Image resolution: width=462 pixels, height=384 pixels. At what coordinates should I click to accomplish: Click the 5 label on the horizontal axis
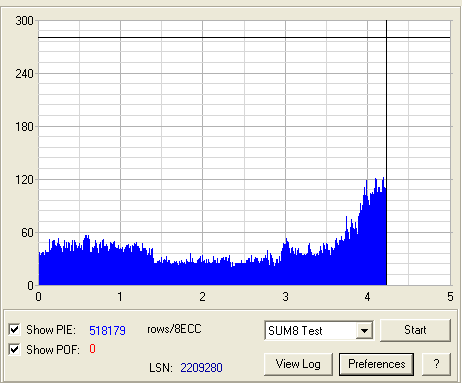point(450,296)
